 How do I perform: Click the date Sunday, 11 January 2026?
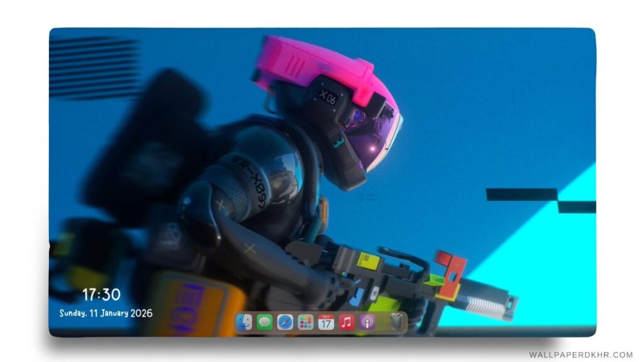tap(106, 313)
